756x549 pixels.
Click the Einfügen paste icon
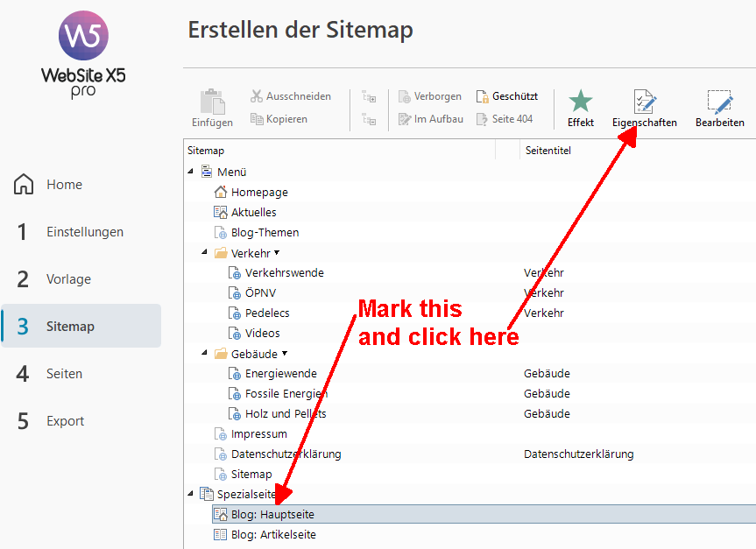pyautogui.click(x=212, y=109)
